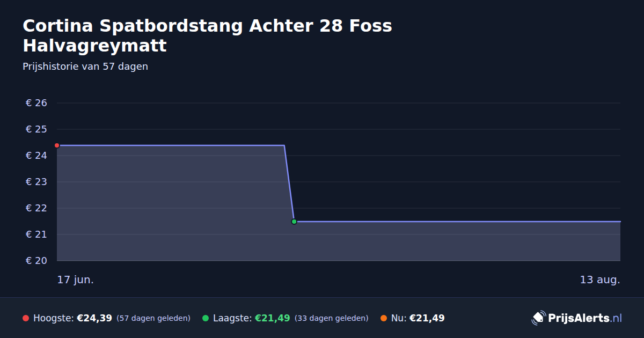This screenshot has height=338, width=644.
Task: Click the € 24 axis label
Action: pyautogui.click(x=36, y=156)
